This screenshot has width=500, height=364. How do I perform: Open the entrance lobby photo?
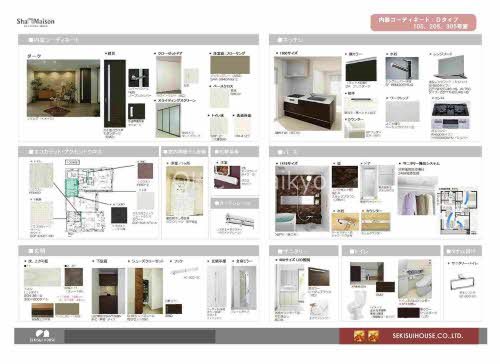point(63,88)
